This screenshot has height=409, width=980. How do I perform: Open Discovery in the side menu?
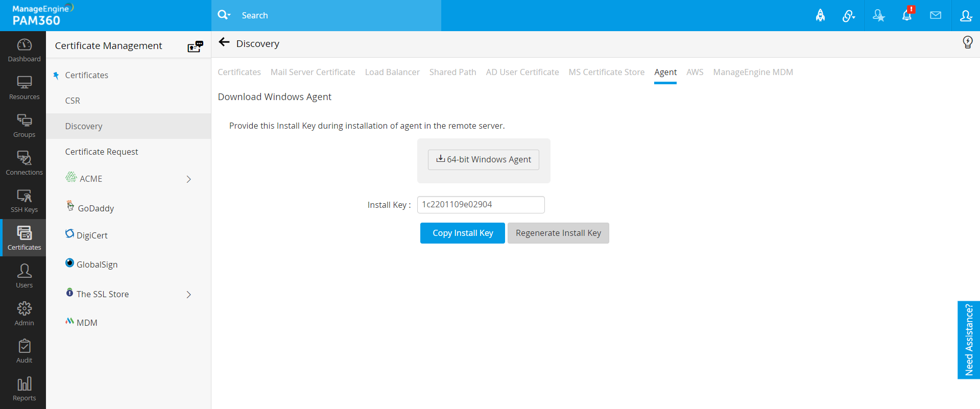pyautogui.click(x=128, y=126)
